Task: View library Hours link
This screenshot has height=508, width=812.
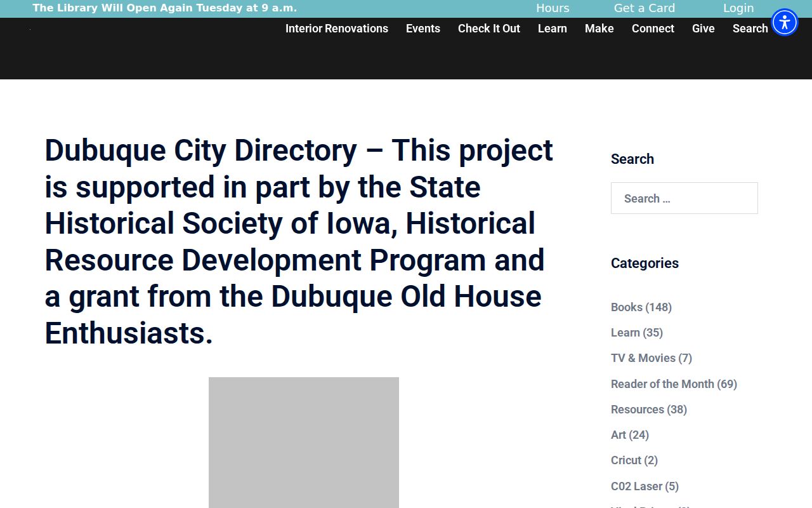Action: (x=553, y=8)
